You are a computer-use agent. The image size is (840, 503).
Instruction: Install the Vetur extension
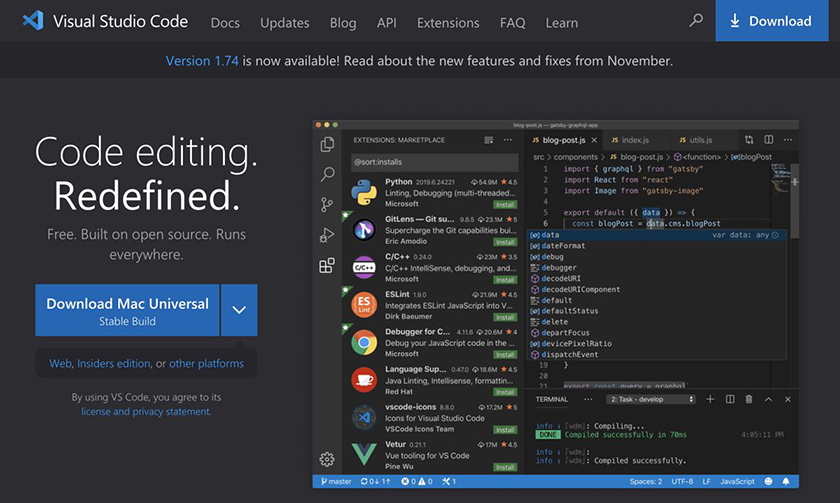(x=505, y=467)
